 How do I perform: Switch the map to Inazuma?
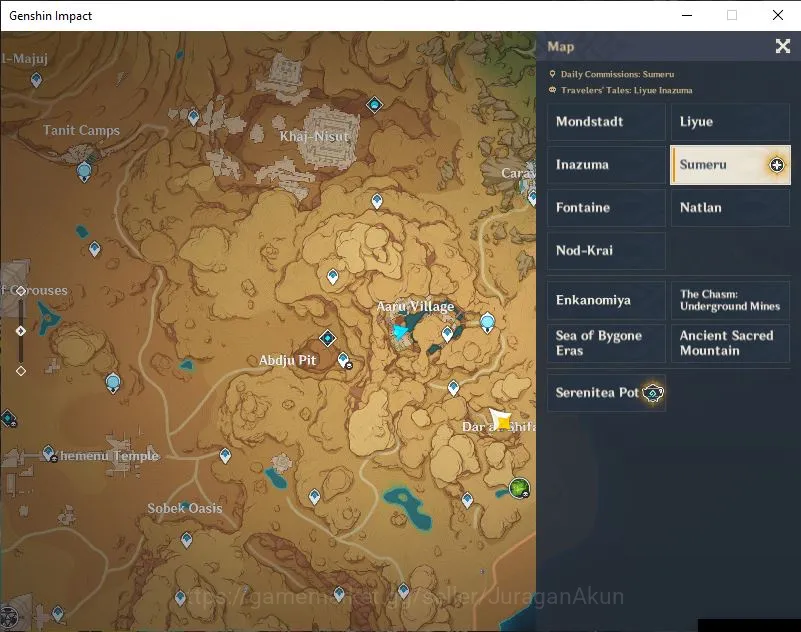(606, 165)
